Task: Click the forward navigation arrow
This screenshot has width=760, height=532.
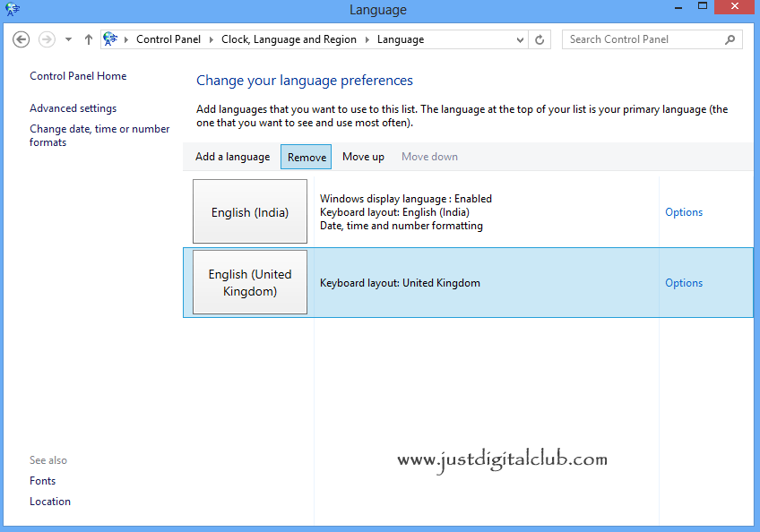Action: 47,39
